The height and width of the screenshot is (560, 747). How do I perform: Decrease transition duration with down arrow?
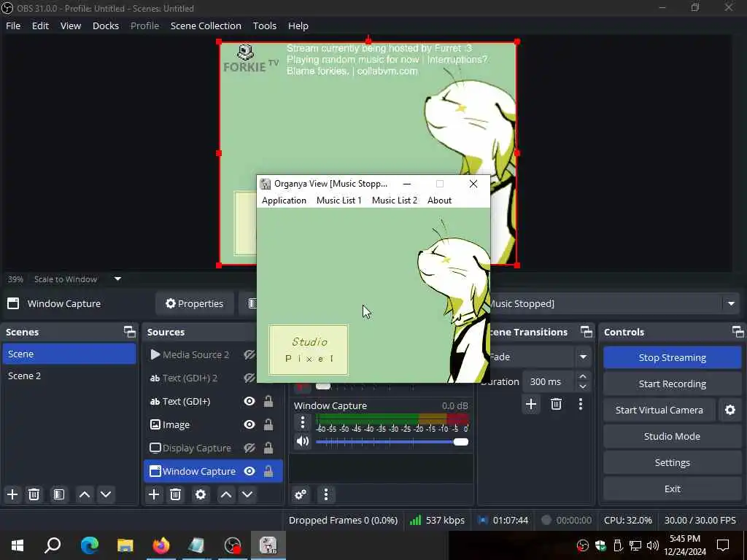(x=583, y=386)
